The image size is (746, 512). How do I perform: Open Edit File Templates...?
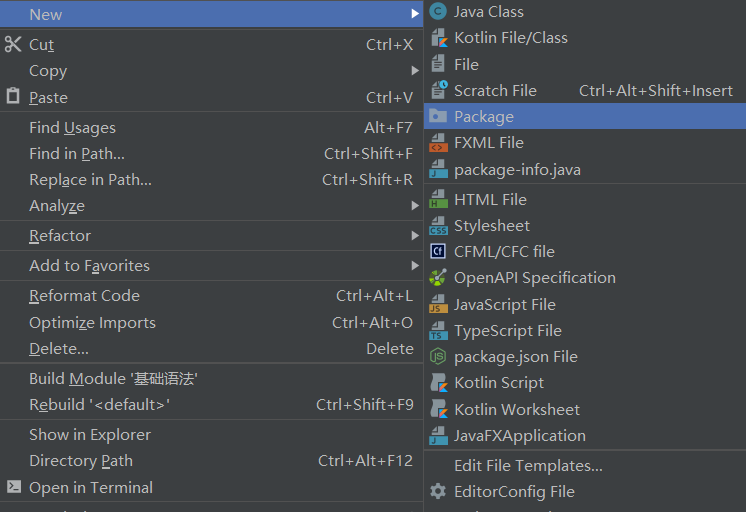[x=585, y=465]
